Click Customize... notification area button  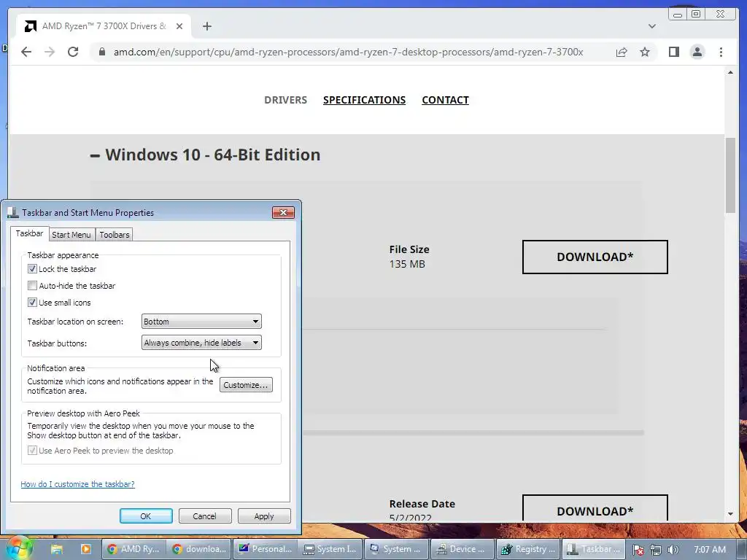246,385
